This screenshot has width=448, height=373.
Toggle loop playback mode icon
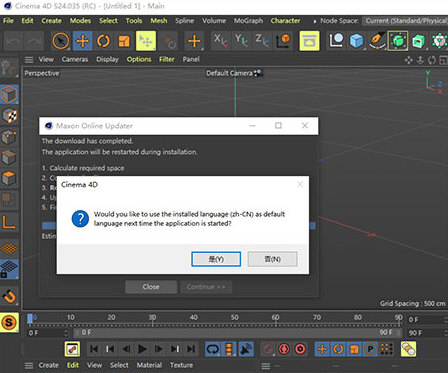pos(213,349)
